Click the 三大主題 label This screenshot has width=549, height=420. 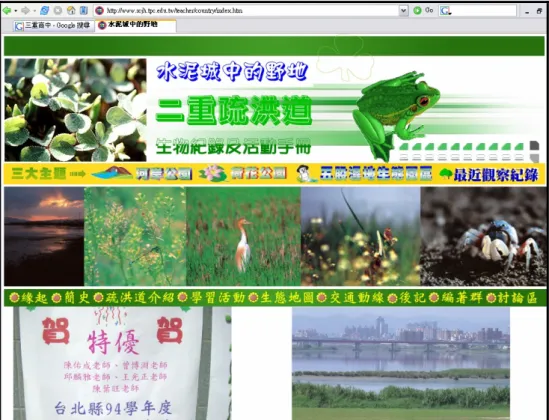click(x=39, y=174)
